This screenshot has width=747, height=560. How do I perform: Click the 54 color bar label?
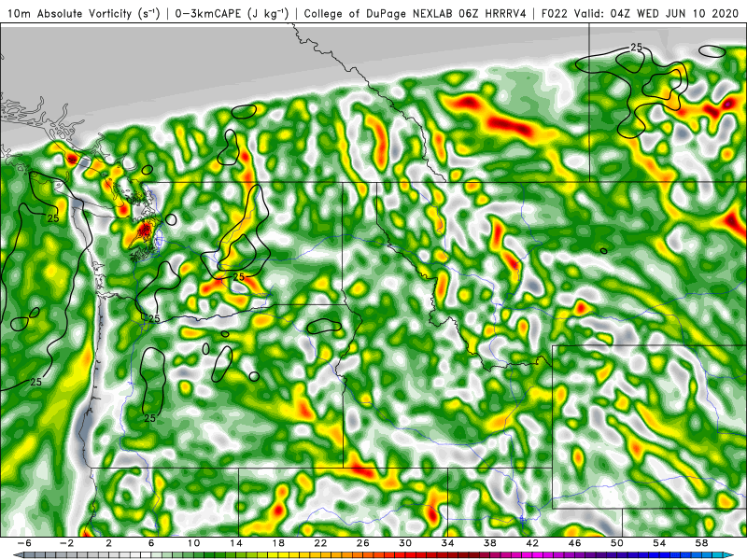(x=660, y=543)
